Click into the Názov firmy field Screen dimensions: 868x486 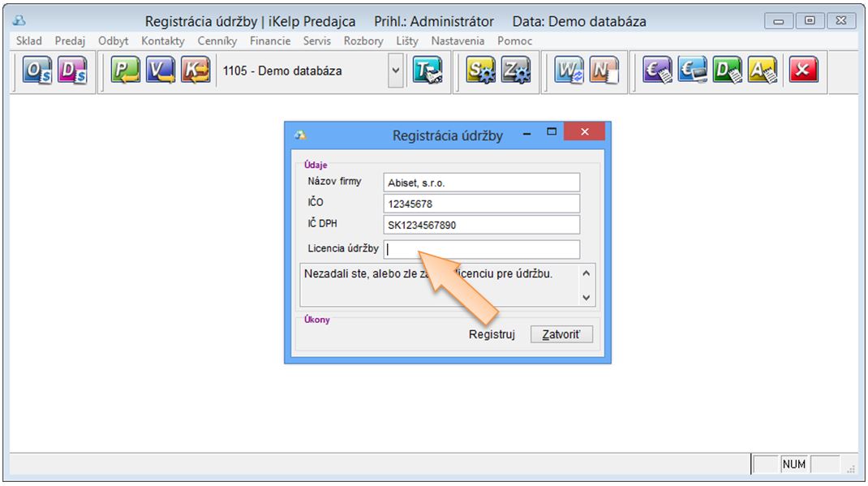(482, 183)
